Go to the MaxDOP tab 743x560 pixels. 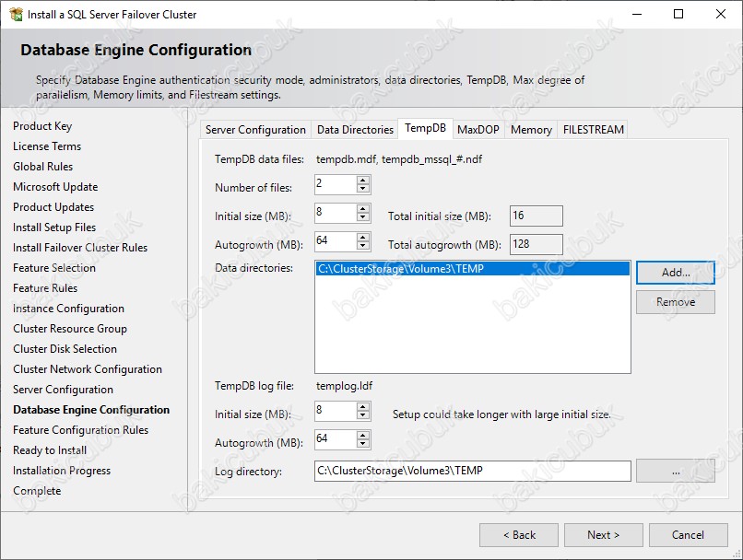478,130
